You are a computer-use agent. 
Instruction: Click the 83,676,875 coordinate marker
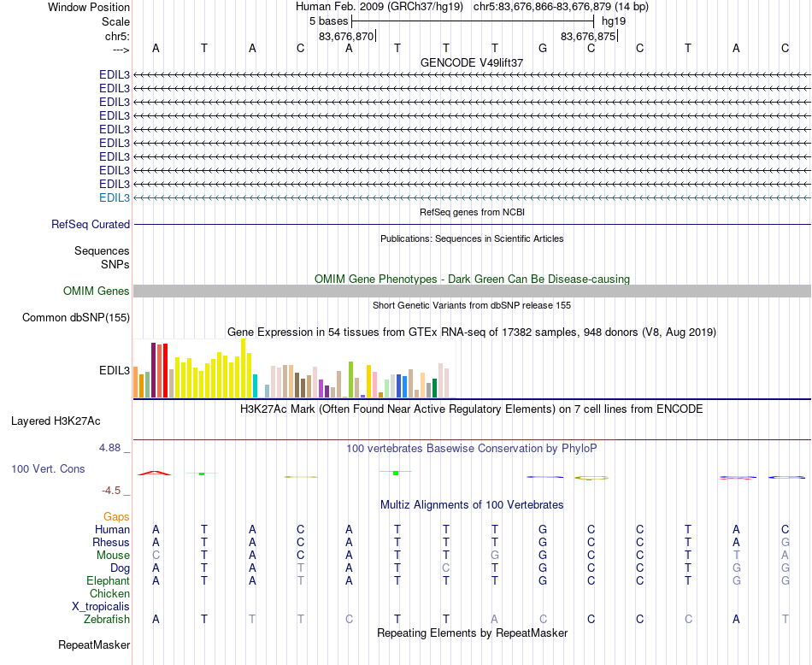(588, 36)
